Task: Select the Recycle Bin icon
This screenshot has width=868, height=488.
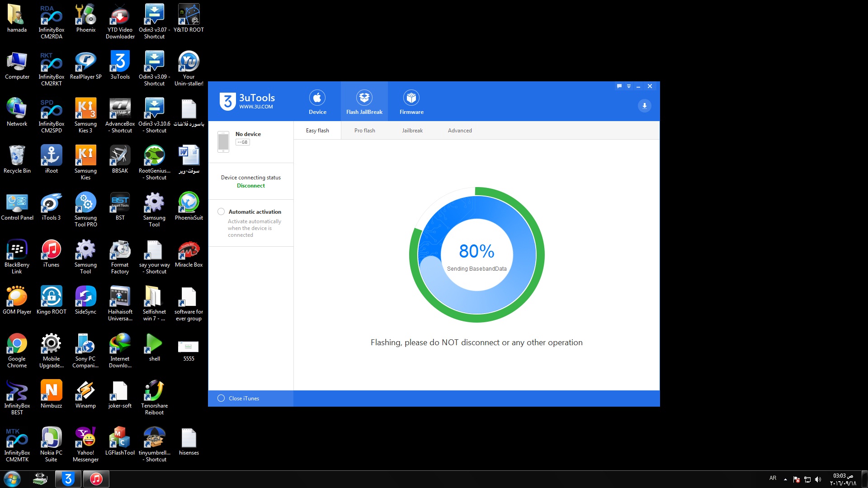Action: pos(17,159)
